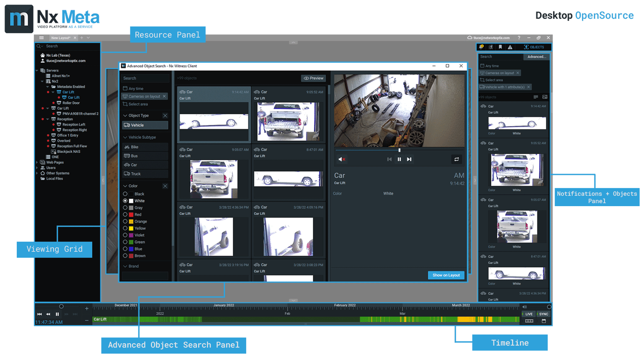Image resolution: width=644 pixels, height=362 pixels.
Task: Select the Black color radio button
Action: click(125, 194)
